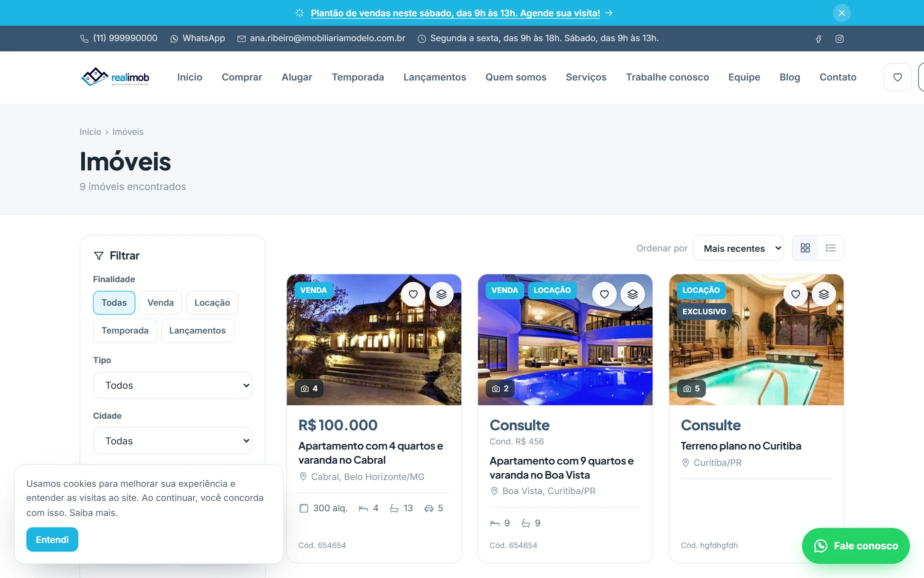Open the Cabral apartment photo thumbnail
Viewport: 924px width, 578px height.
[374, 340]
